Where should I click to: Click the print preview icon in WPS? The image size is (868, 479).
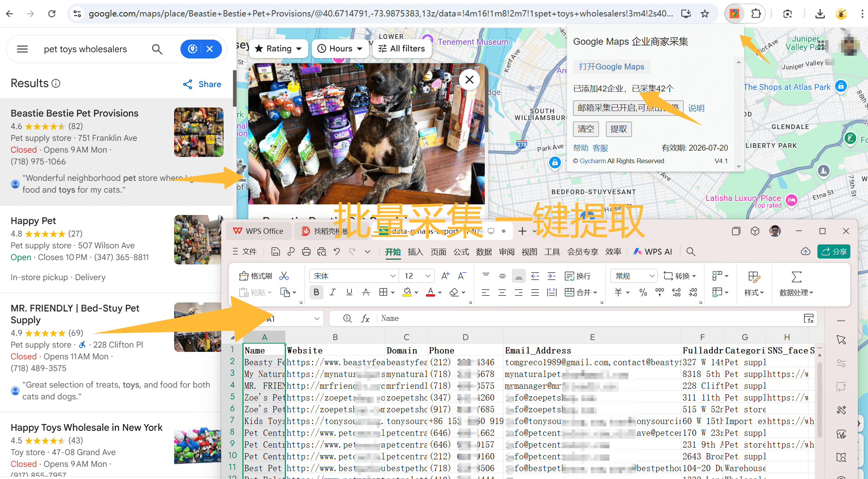[x=322, y=252]
